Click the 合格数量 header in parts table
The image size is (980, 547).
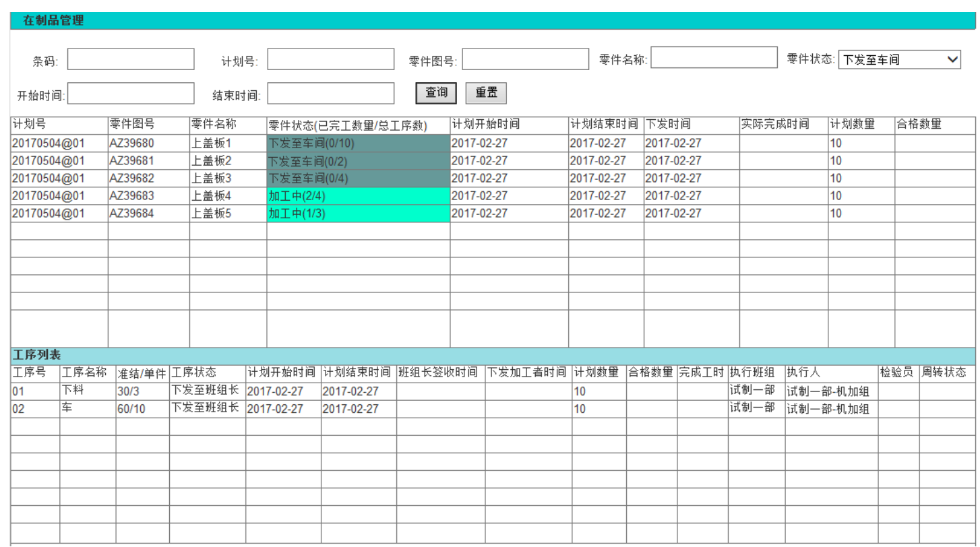pyautogui.click(x=935, y=125)
